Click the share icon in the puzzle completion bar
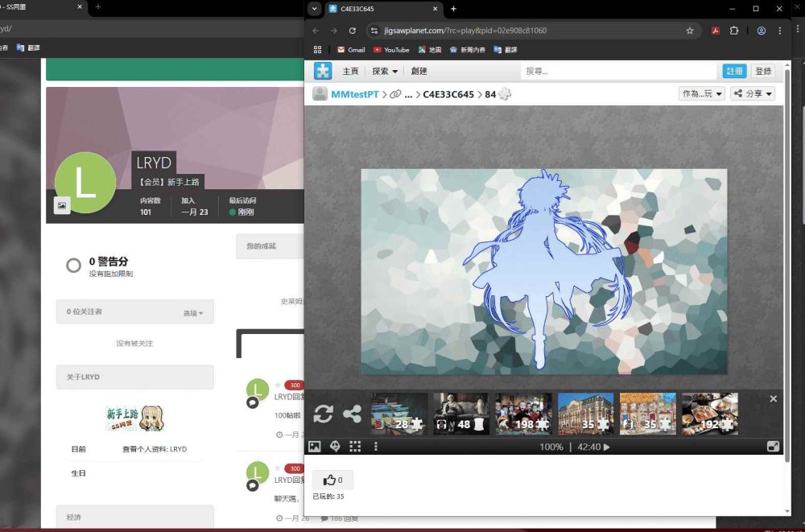805x532 pixels. 352,414
